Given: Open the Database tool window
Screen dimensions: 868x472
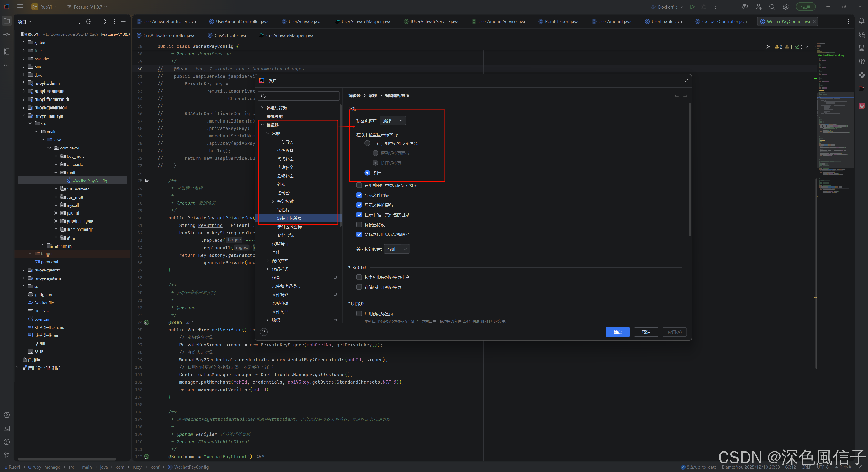Looking at the screenshot, I should click(861, 48).
